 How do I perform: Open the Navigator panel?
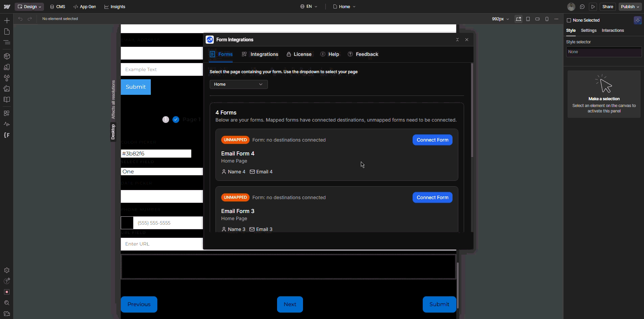point(7,42)
